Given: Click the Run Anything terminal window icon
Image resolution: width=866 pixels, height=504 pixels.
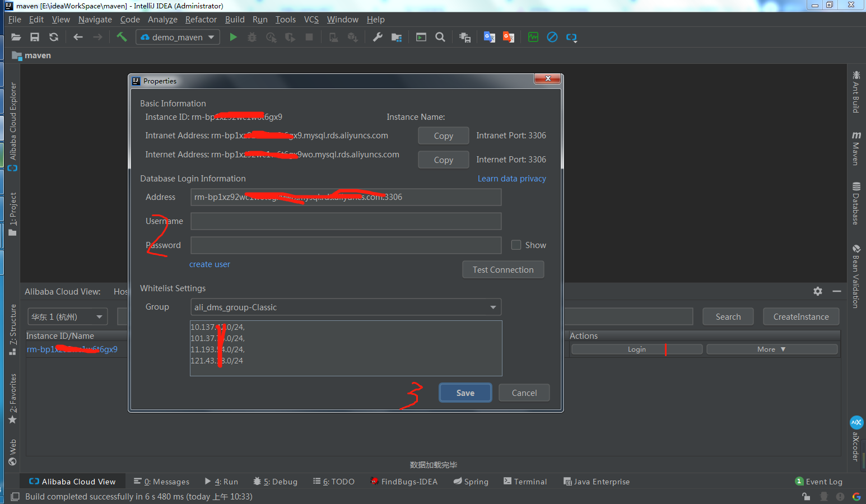Looking at the screenshot, I should (421, 37).
